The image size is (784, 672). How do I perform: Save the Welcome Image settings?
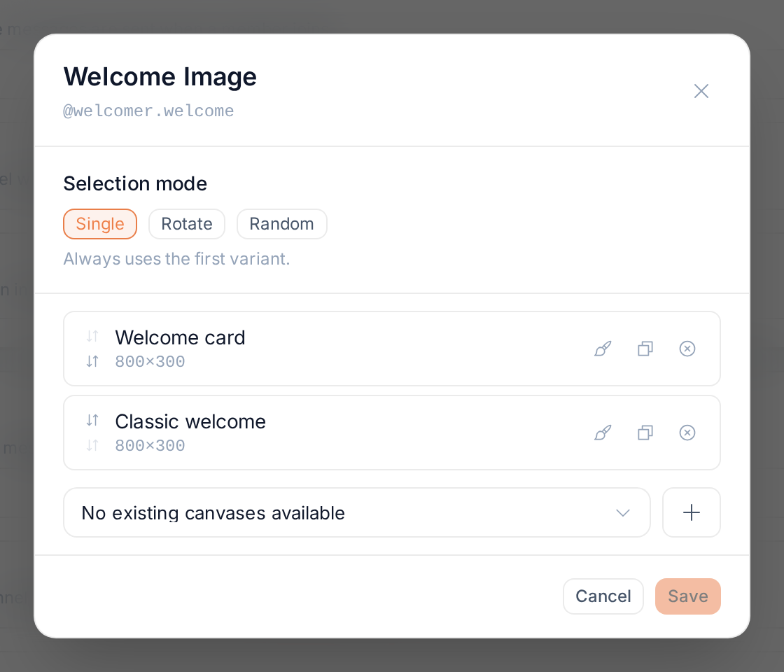click(x=687, y=596)
